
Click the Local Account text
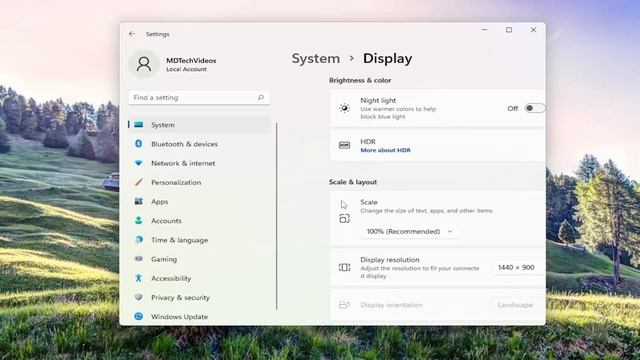186,69
